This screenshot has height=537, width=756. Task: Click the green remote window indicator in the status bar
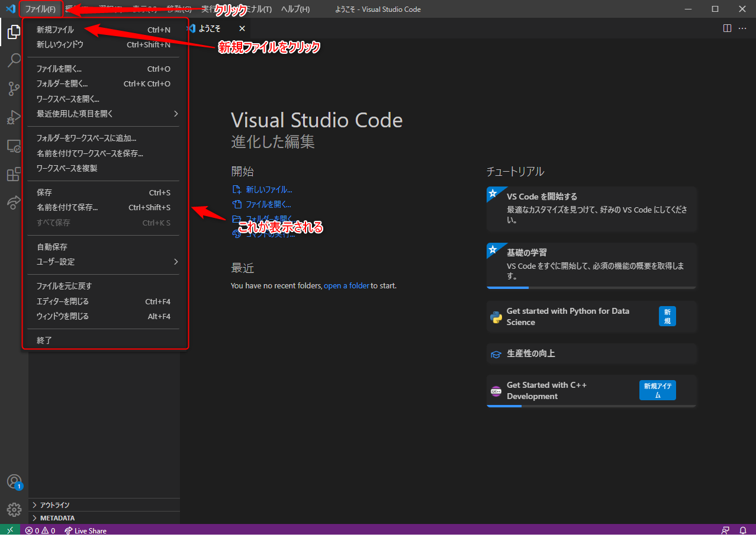click(x=10, y=530)
